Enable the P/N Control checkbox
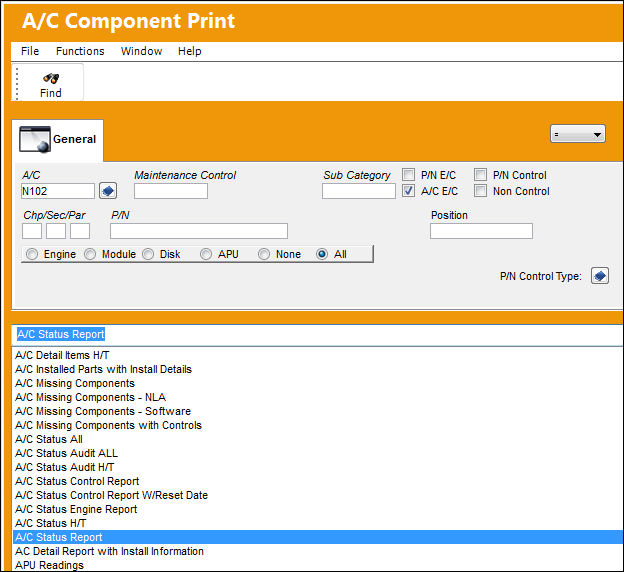 point(480,175)
